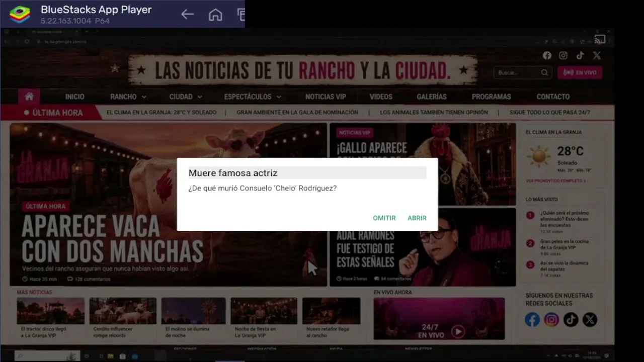Click the '128 comentarios' count
Image resolution: width=644 pixels, height=362 pixels.
pyautogui.click(x=89, y=279)
